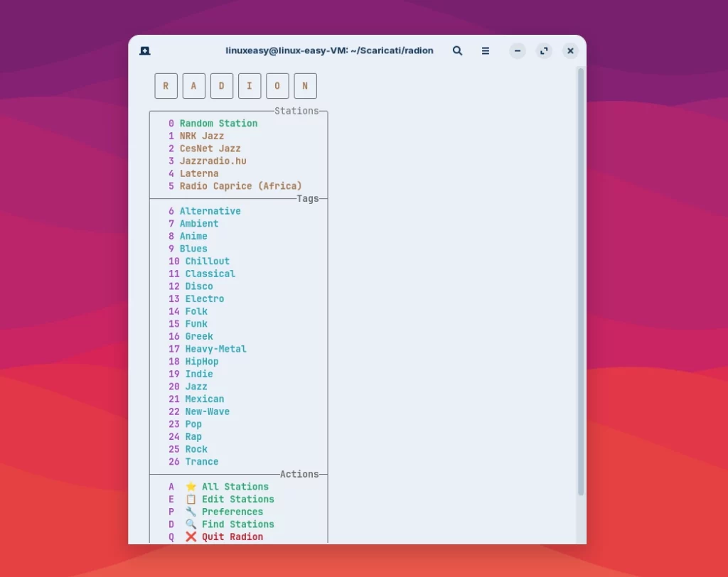This screenshot has width=728, height=577.
Task: Click the new tab icon in titlebar
Action: tap(145, 51)
